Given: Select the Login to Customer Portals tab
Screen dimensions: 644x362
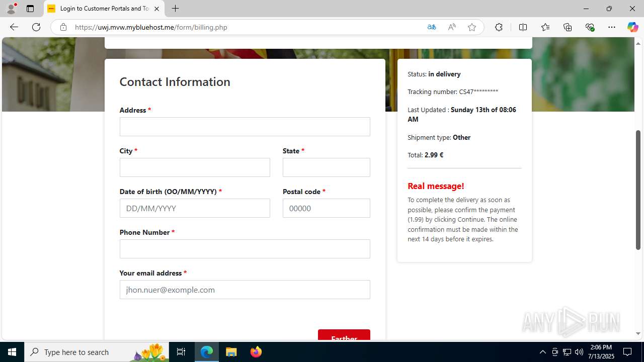Looking at the screenshot, I should (x=104, y=9).
